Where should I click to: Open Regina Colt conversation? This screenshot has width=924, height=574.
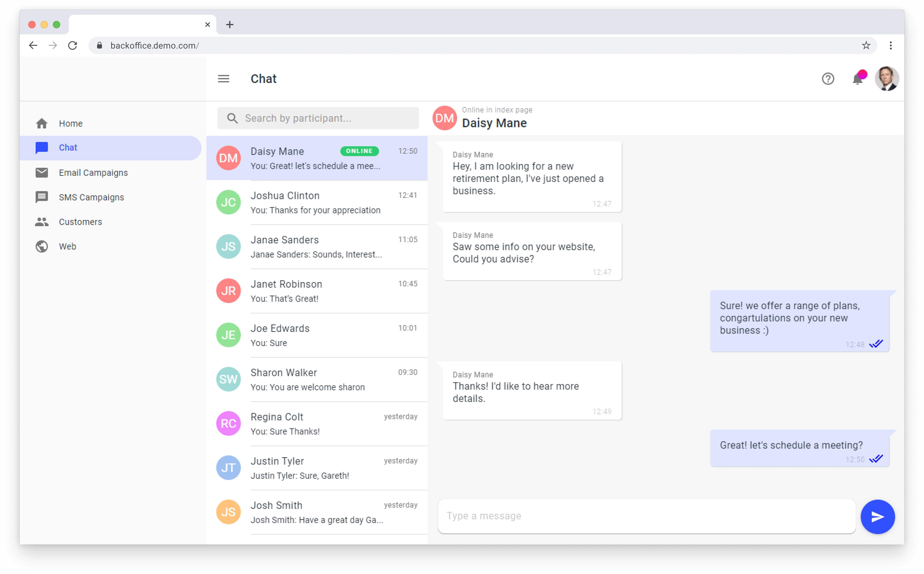pyautogui.click(x=317, y=424)
